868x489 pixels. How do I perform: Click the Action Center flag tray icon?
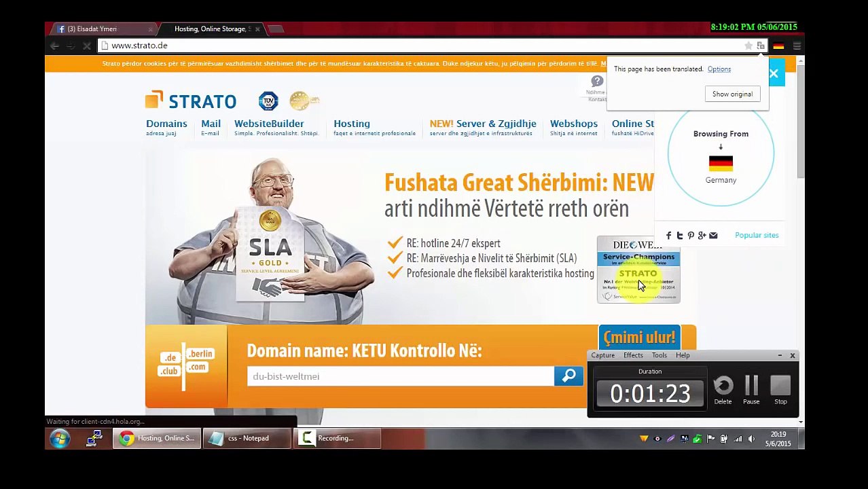pos(710,439)
